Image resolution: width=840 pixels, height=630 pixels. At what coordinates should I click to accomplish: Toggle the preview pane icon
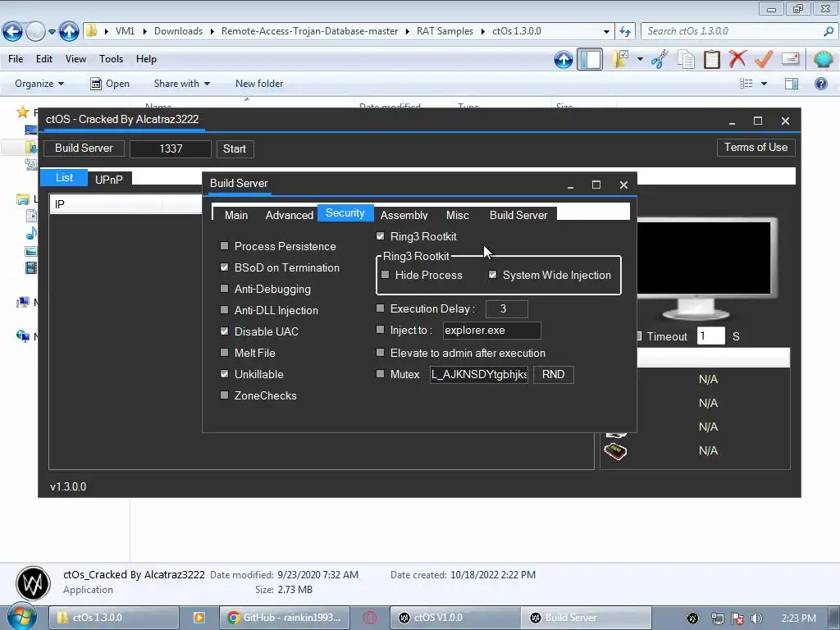[x=792, y=84]
